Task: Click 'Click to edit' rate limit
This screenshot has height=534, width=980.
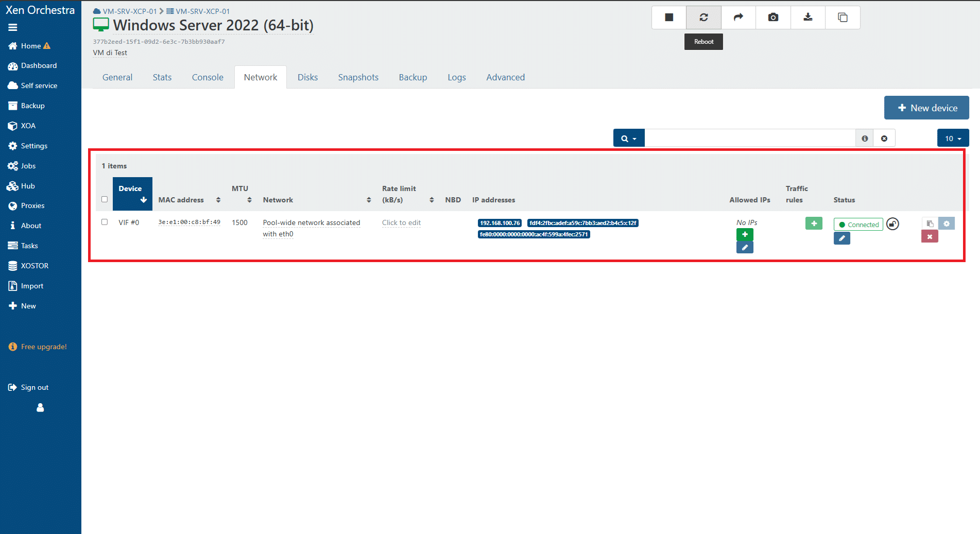Action: (x=401, y=222)
